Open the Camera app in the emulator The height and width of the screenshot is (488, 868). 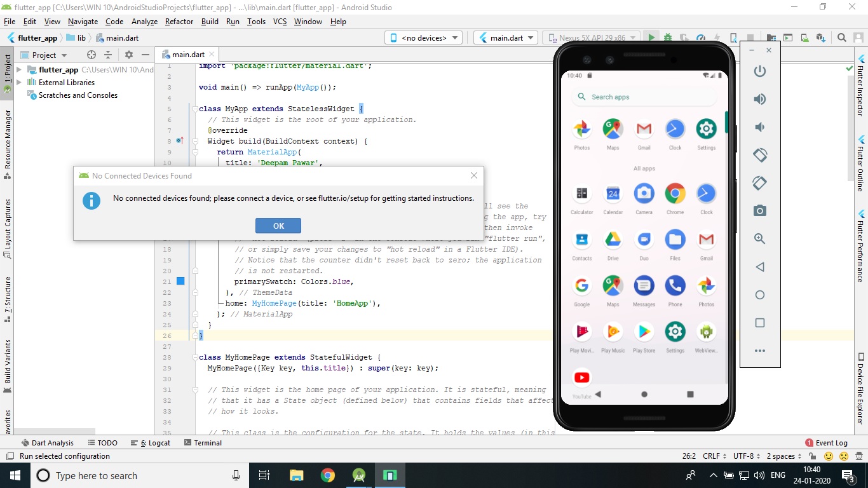(644, 198)
